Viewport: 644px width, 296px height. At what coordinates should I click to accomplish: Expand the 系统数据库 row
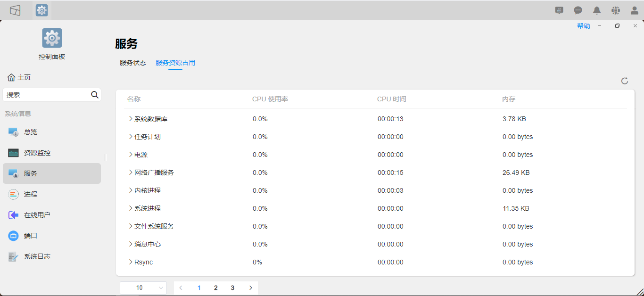[x=131, y=119]
